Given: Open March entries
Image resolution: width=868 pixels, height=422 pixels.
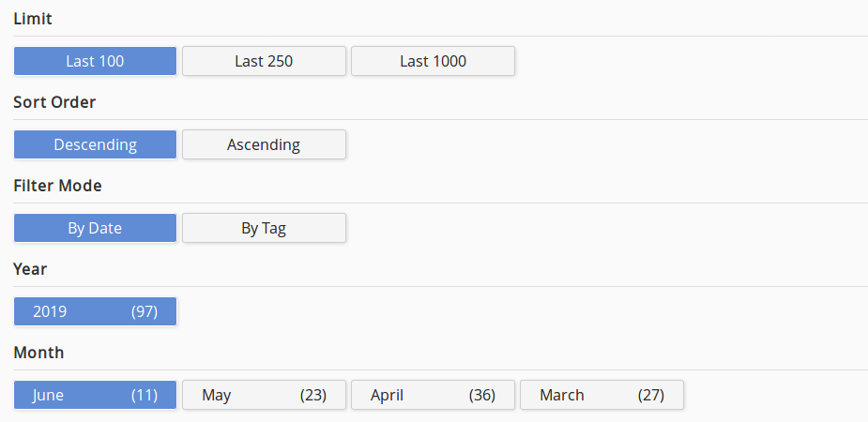Looking at the screenshot, I should [x=602, y=395].
